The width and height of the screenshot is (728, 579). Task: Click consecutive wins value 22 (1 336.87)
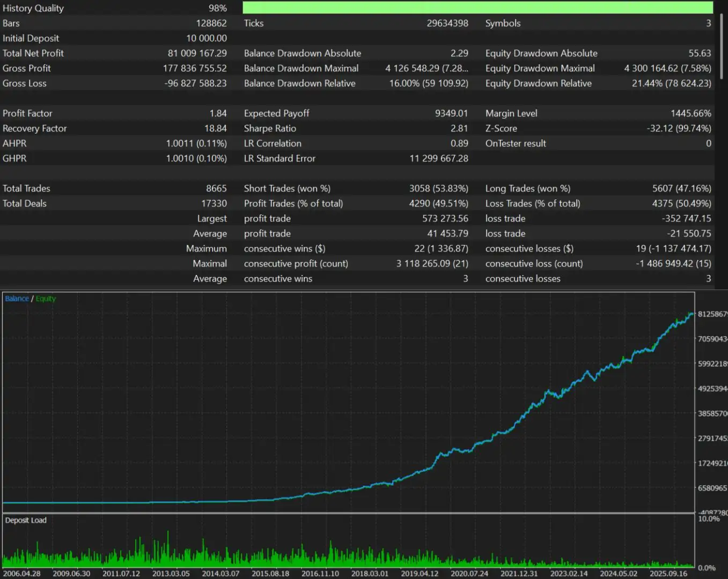[442, 248]
